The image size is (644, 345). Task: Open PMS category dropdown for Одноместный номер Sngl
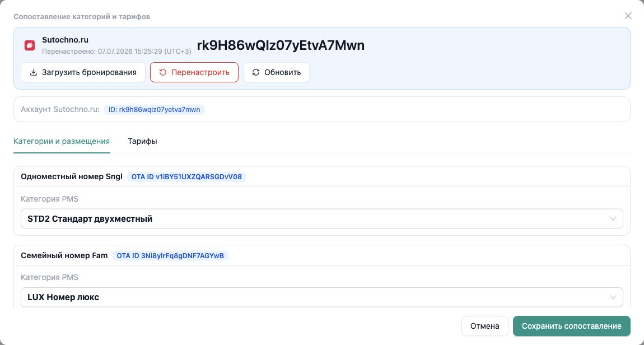(321, 218)
